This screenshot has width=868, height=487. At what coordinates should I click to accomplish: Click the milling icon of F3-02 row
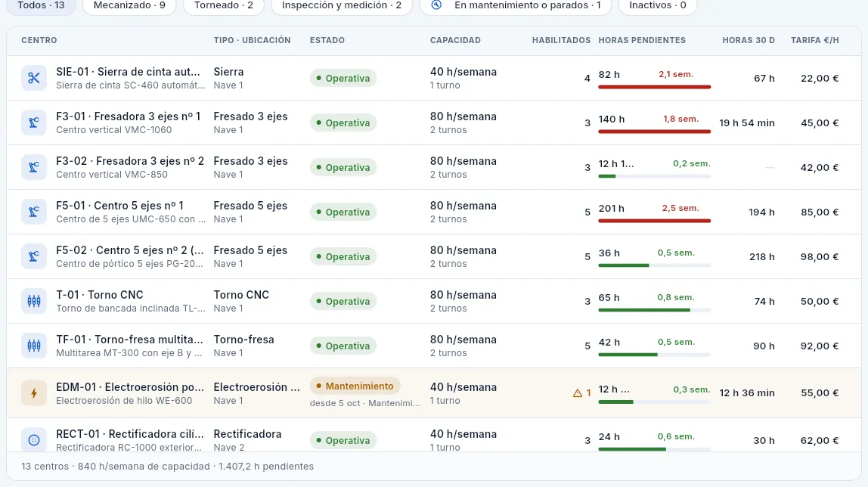pyautogui.click(x=34, y=167)
